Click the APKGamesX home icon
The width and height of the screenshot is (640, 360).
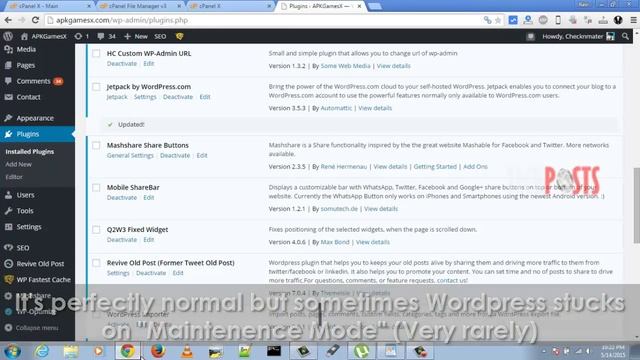pos(24,36)
